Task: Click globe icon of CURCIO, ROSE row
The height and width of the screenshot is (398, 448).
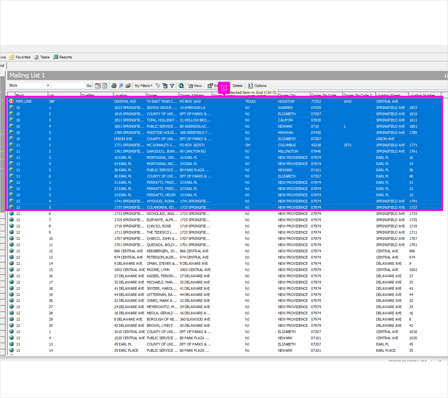Action: click(11, 226)
